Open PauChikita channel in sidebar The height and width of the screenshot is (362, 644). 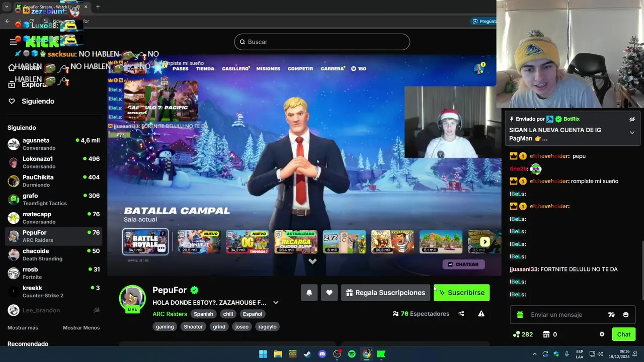click(54, 181)
